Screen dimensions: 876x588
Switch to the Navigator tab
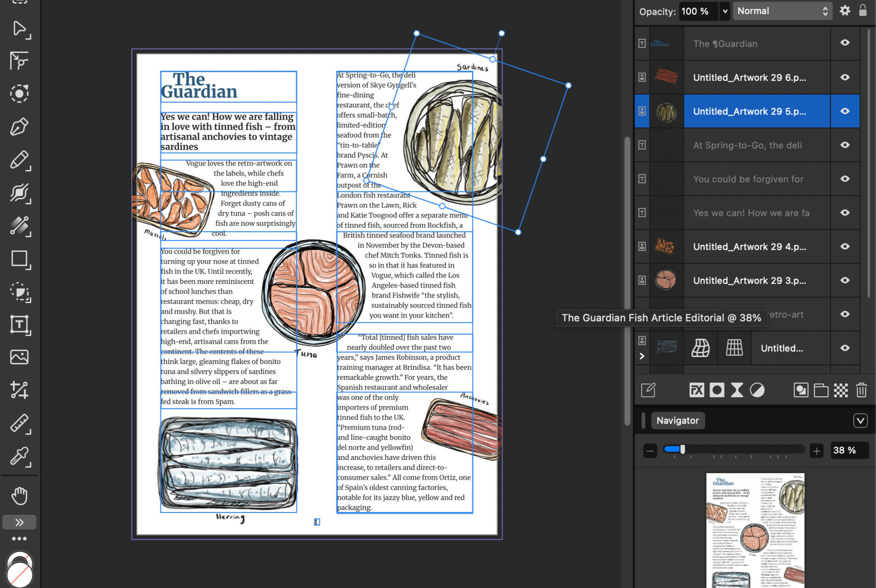(678, 421)
